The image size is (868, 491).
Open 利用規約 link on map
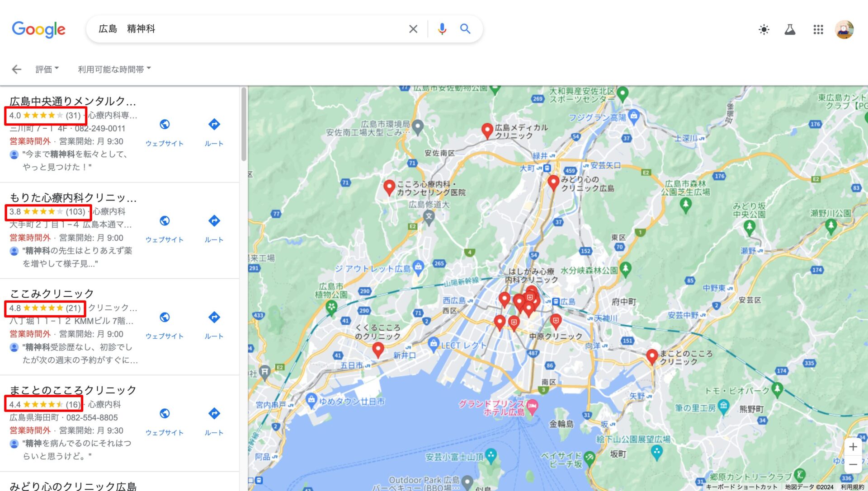[x=852, y=487]
